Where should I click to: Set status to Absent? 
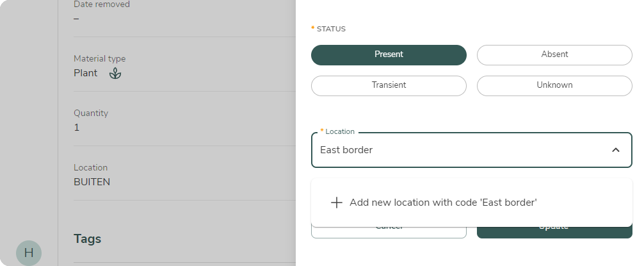pyautogui.click(x=554, y=54)
